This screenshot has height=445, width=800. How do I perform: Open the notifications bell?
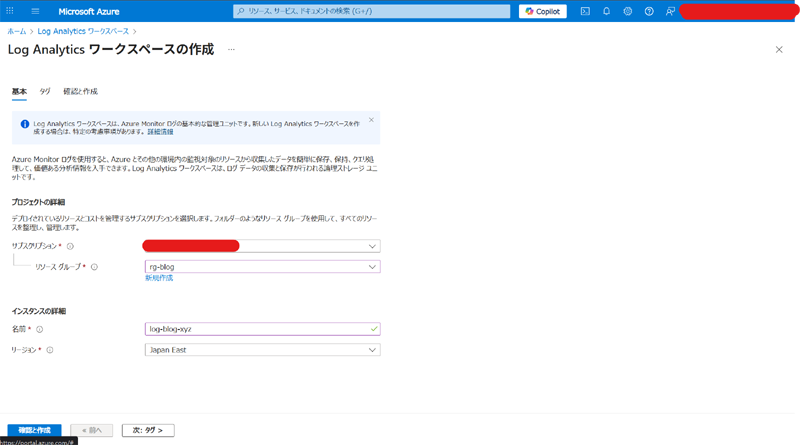point(606,11)
